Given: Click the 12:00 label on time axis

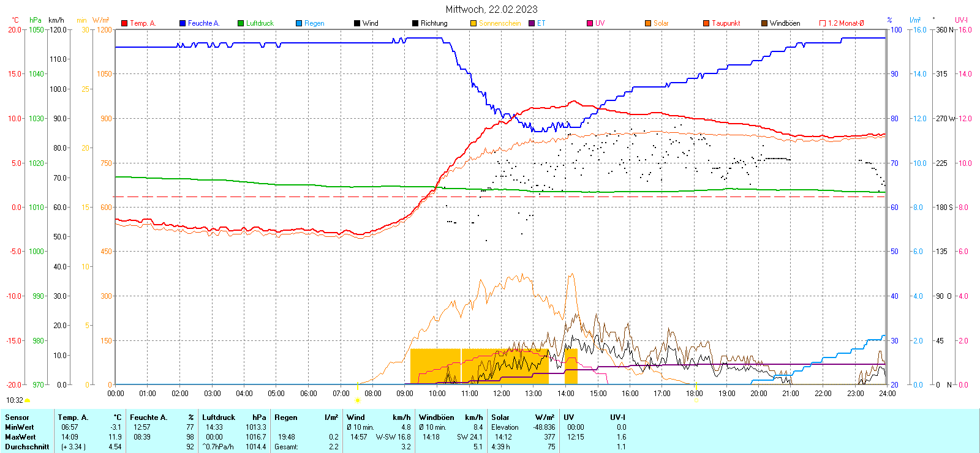Looking at the screenshot, I should tap(502, 394).
